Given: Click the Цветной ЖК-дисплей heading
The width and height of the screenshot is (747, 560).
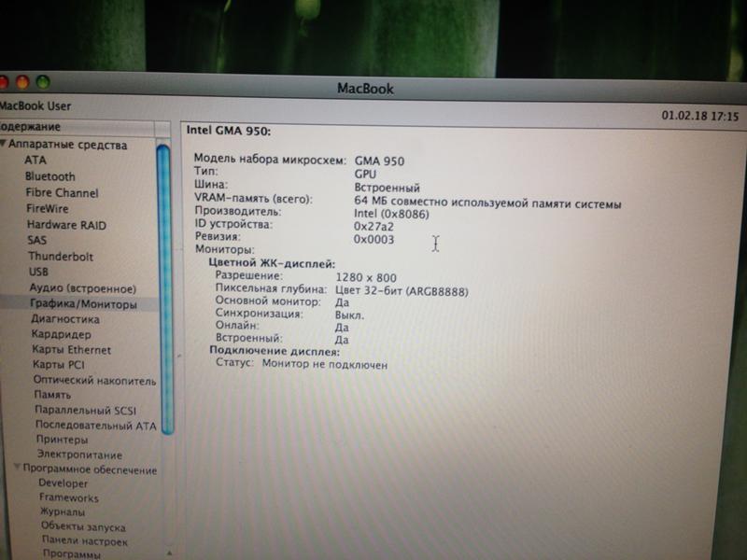Looking at the screenshot, I should pyautogui.click(x=272, y=263).
